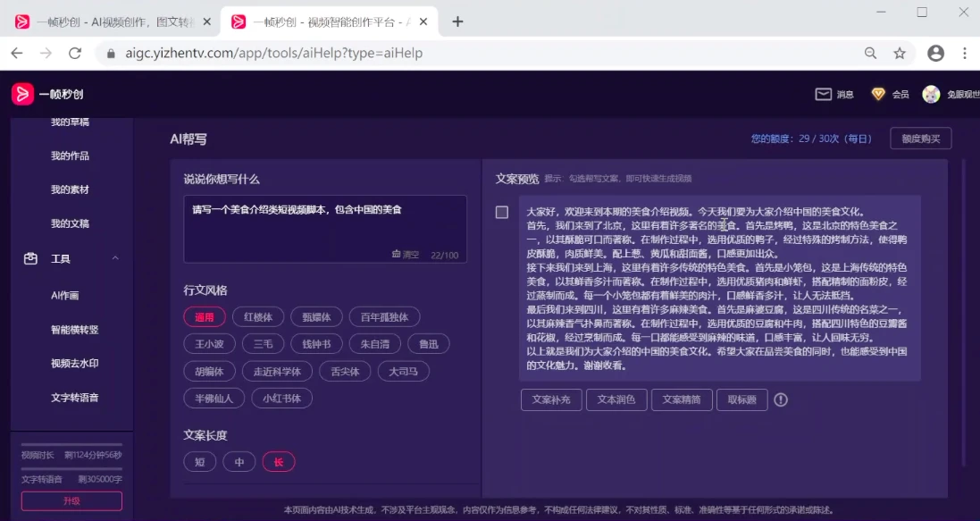Click the 额度购买 button
Image resolution: width=980 pixels, height=521 pixels.
pyautogui.click(x=921, y=139)
